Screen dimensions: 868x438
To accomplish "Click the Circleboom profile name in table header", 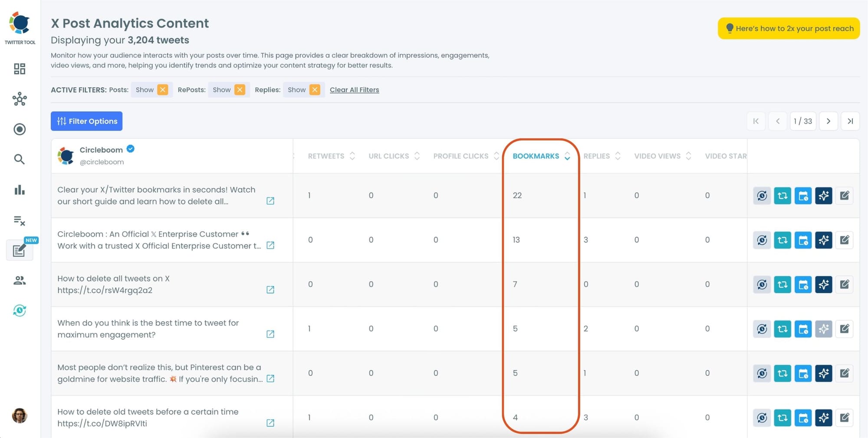I will (101, 150).
